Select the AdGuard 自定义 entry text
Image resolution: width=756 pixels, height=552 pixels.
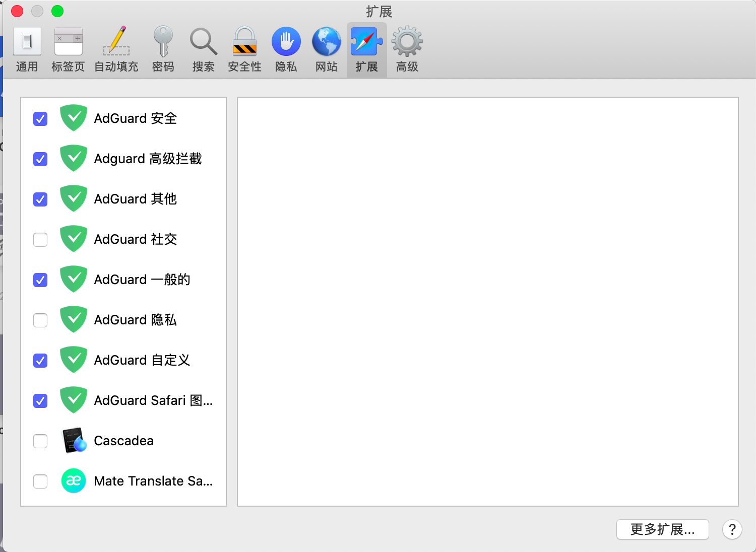click(142, 360)
